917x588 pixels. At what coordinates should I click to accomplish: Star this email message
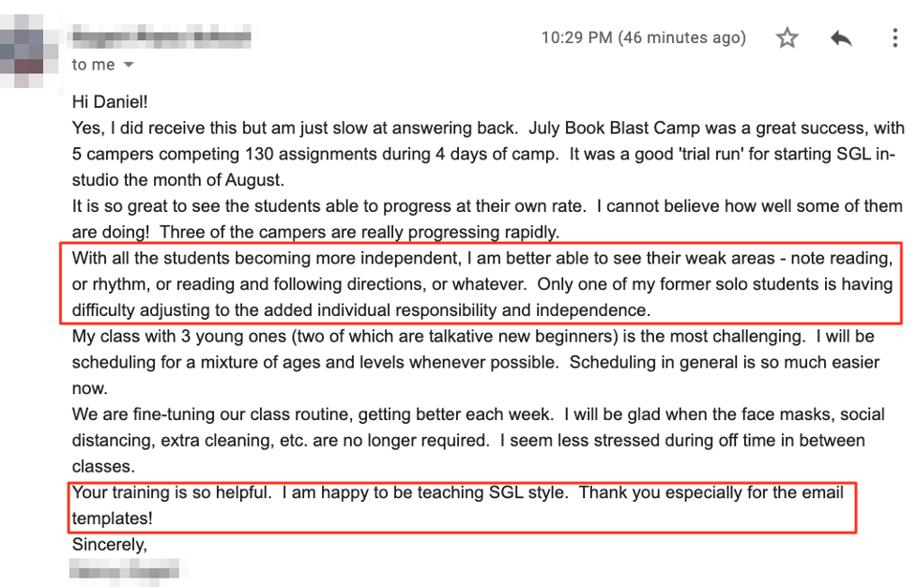pyautogui.click(x=787, y=38)
